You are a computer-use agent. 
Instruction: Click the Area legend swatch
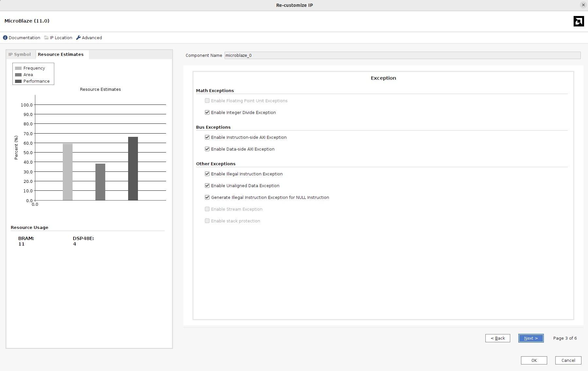[x=18, y=75]
